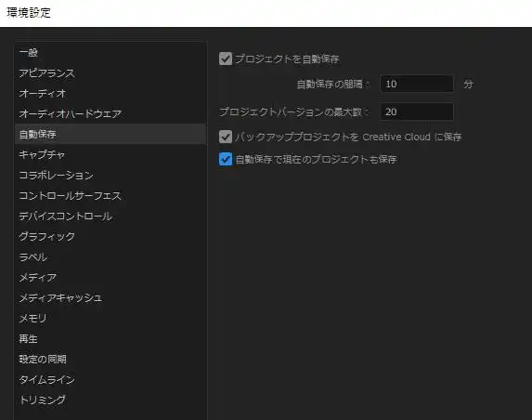Select デバイスコントロール category
The width and height of the screenshot is (532, 420).
click(110, 216)
